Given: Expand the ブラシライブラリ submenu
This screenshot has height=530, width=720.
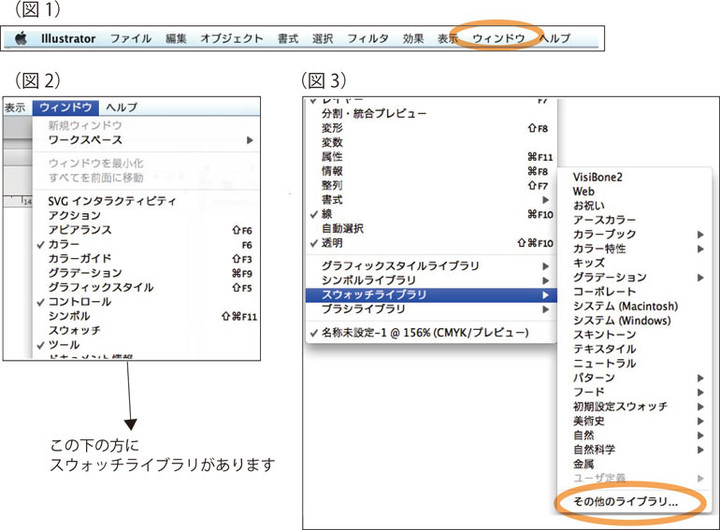Looking at the screenshot, I should click(x=431, y=309).
